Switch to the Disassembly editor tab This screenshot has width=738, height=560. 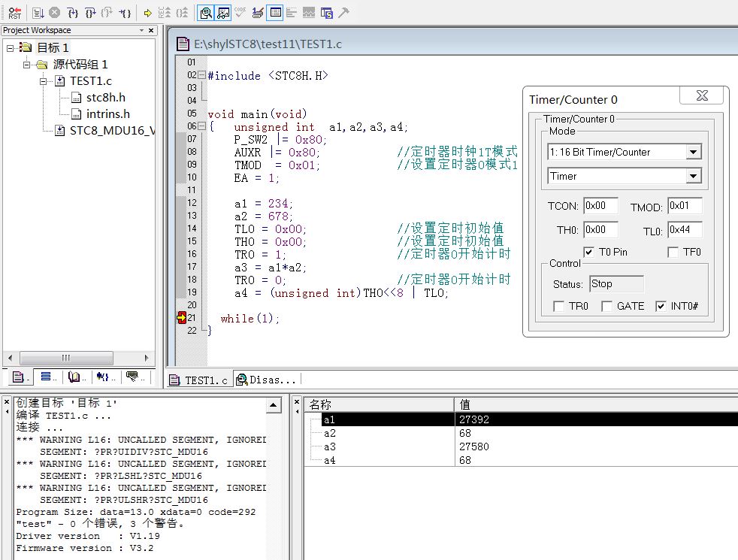coord(266,380)
